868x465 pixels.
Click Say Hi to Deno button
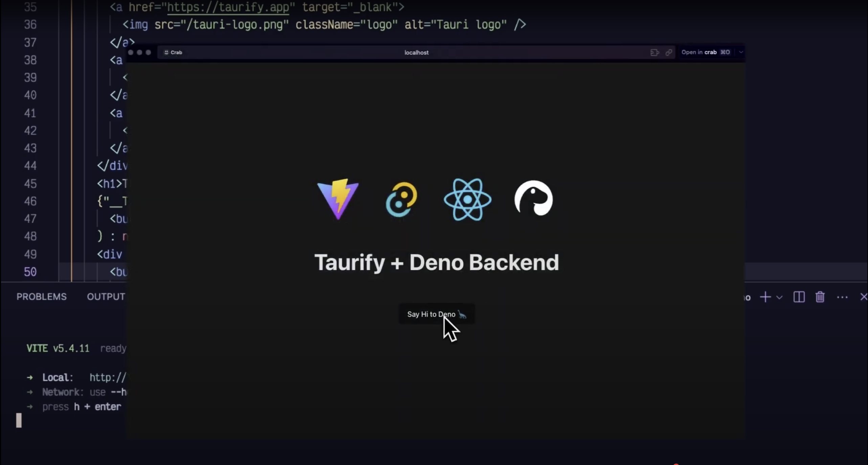pyautogui.click(x=437, y=314)
